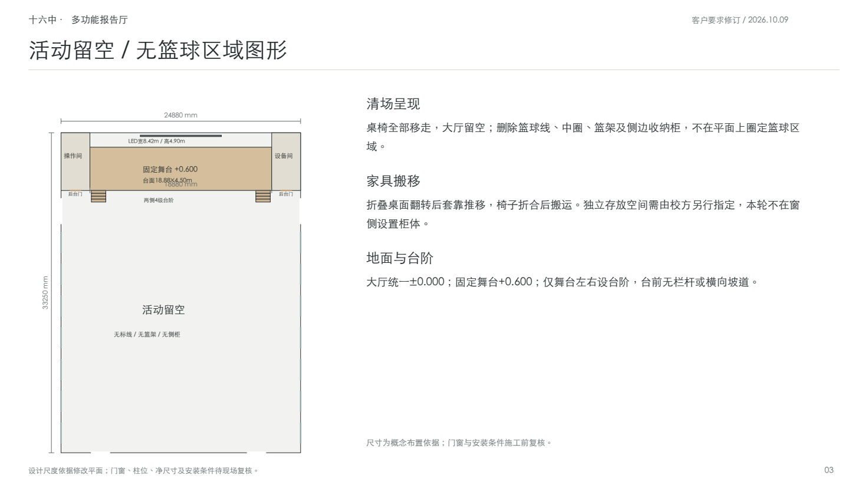Image resolution: width=868 pixels, height=488 pixels.
Task: Select the 清场呈现 heading
Action: point(393,104)
